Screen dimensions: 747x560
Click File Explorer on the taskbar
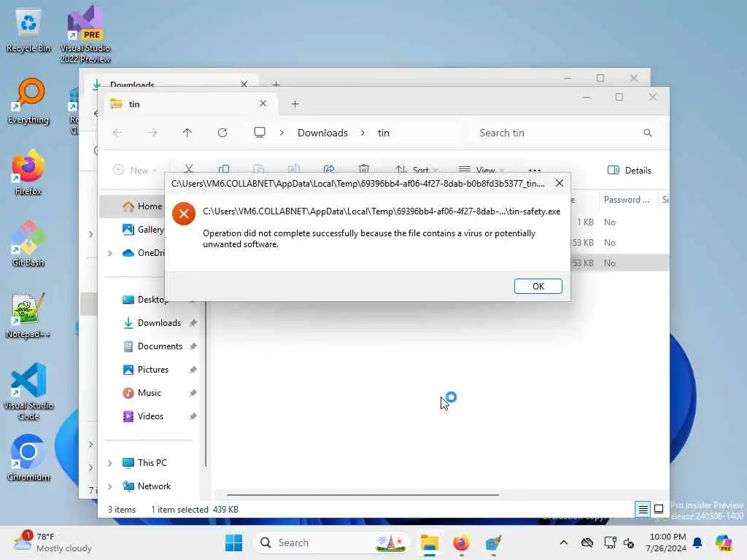pyautogui.click(x=429, y=542)
